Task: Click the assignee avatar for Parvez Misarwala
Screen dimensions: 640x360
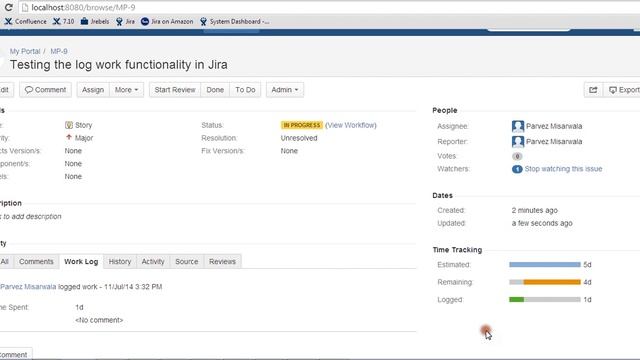Action: tap(518, 126)
